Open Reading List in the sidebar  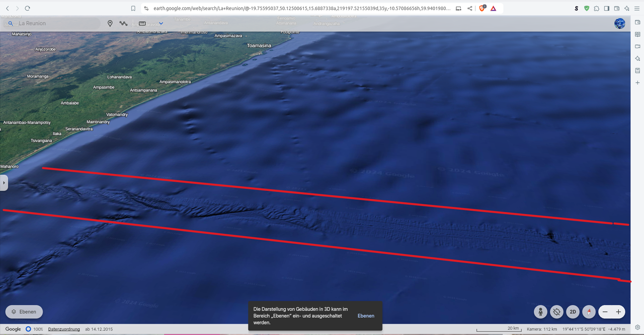(x=637, y=34)
